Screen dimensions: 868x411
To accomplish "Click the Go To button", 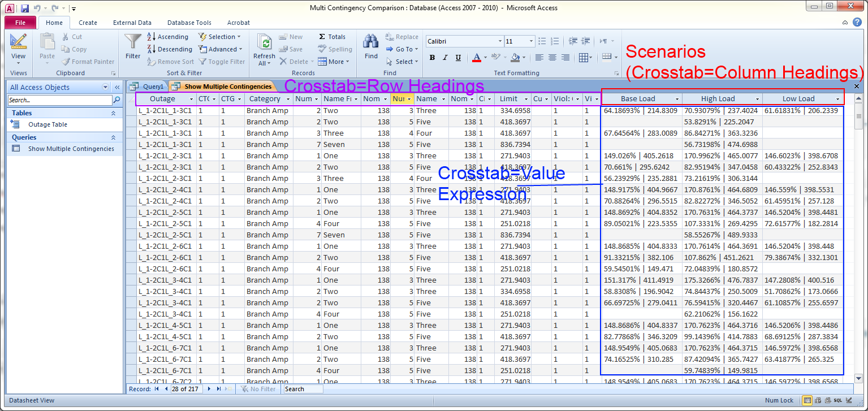I will pos(402,49).
